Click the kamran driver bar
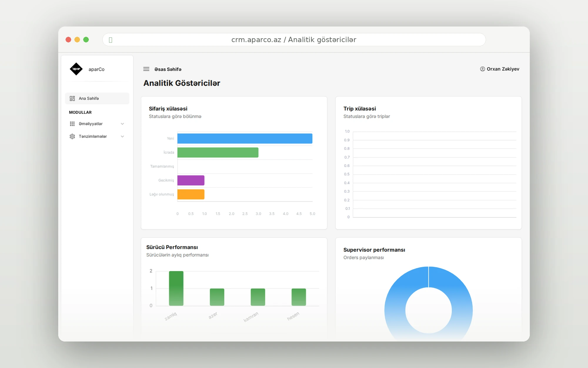The height and width of the screenshot is (368, 588). (x=258, y=297)
